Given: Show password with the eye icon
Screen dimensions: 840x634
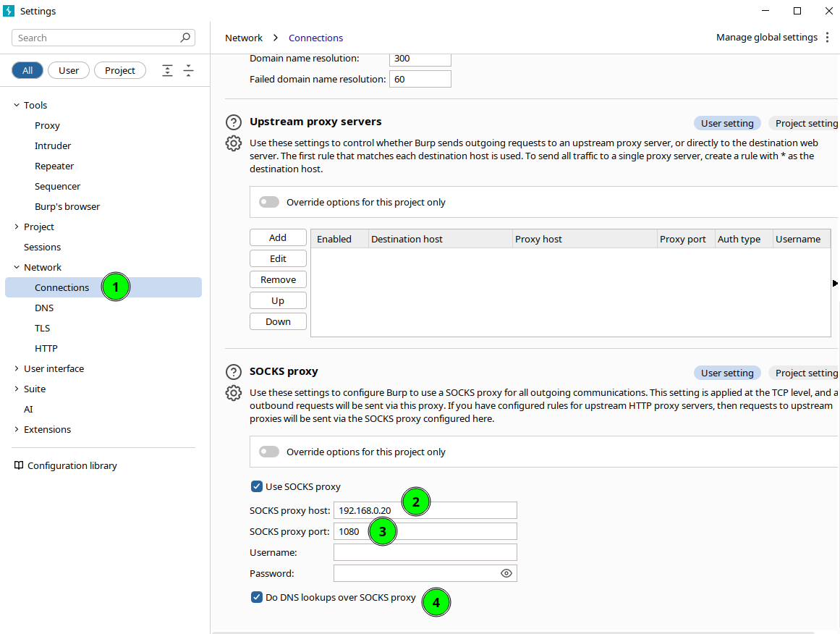Looking at the screenshot, I should click(506, 573).
